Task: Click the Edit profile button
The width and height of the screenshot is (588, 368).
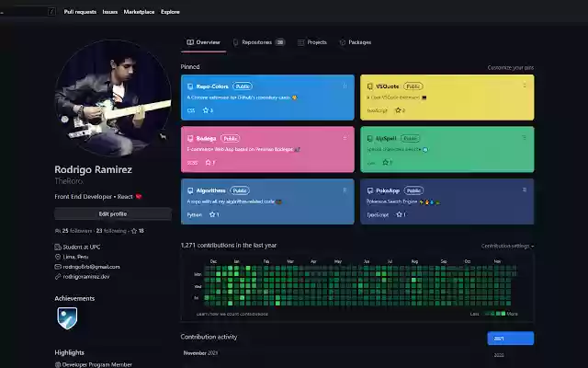Action: point(113,214)
